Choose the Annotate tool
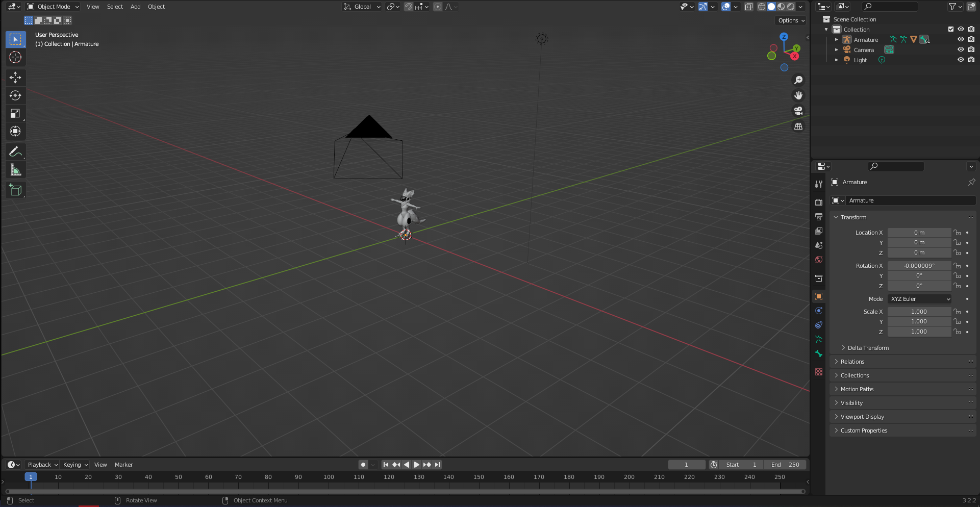This screenshot has height=507, width=980. click(15, 151)
